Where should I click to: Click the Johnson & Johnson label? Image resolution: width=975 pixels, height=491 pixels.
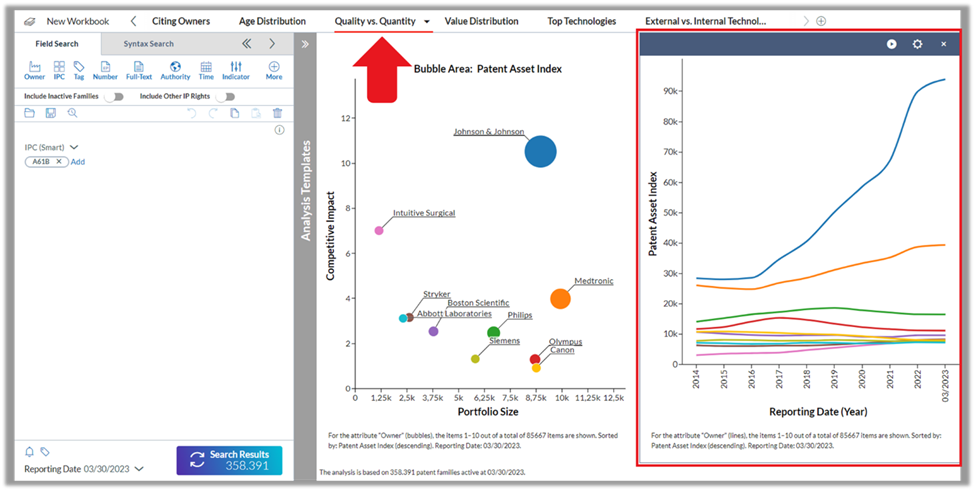pos(489,132)
